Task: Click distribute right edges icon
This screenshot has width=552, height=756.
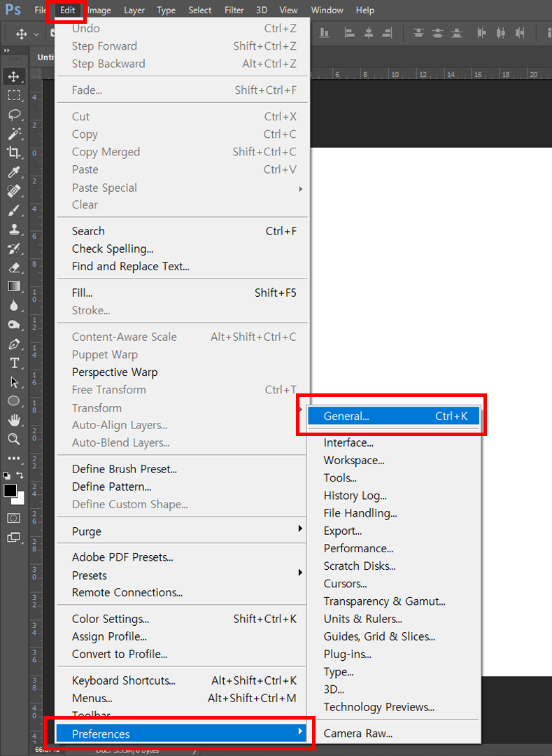Action: coord(520,33)
